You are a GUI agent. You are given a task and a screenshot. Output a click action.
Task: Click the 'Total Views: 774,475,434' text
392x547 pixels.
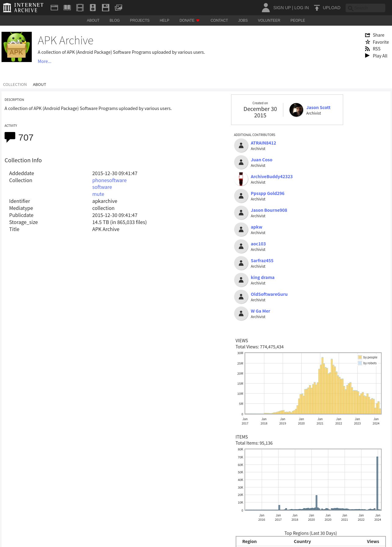coord(260,347)
